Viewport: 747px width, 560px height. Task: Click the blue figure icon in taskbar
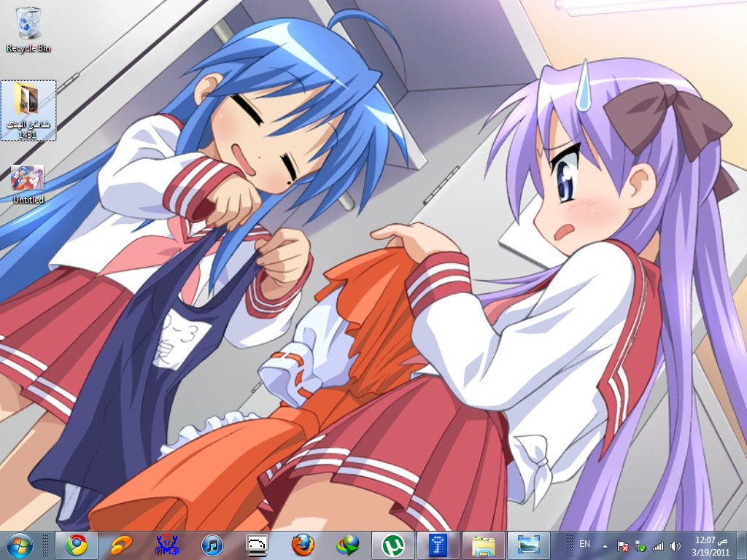point(166,545)
